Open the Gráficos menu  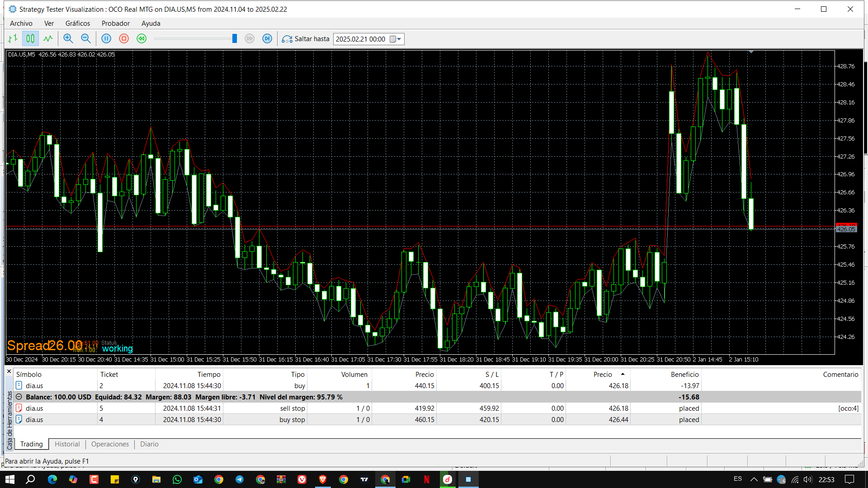tap(78, 23)
